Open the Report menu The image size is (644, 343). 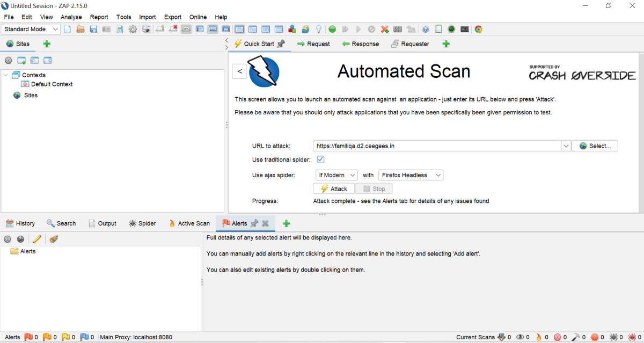click(x=99, y=17)
